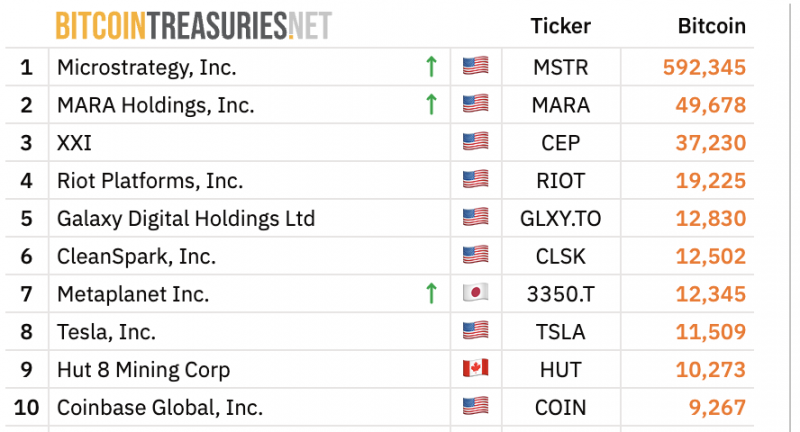
Task: Click the Canada flag in Hut 8 row
Action: click(476, 368)
